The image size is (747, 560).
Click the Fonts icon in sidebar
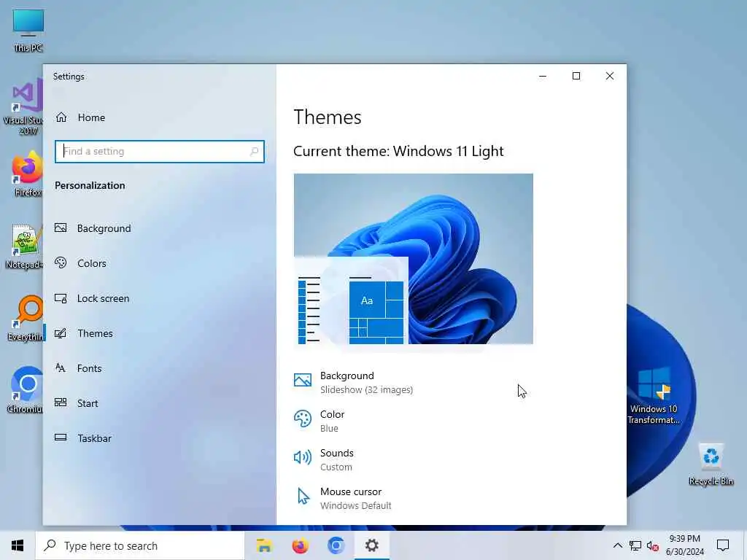coord(61,367)
